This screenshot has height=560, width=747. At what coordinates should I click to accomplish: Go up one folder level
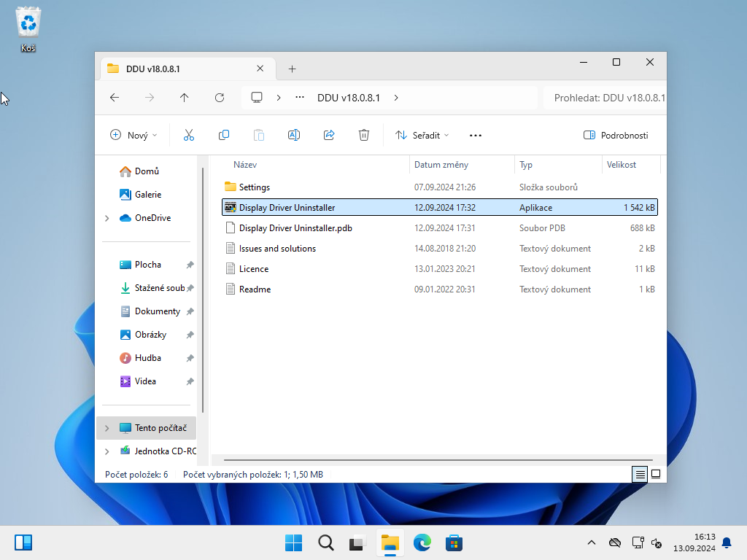point(185,98)
